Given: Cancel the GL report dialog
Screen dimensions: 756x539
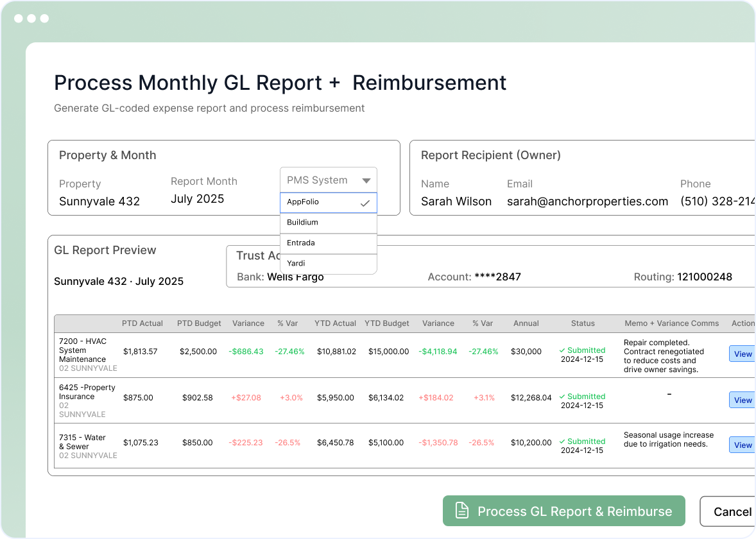Looking at the screenshot, I should pyautogui.click(x=729, y=511).
